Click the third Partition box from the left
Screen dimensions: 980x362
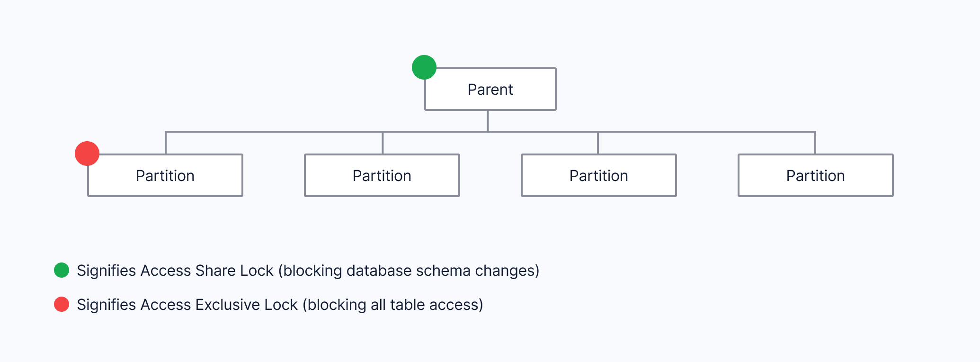(x=599, y=176)
